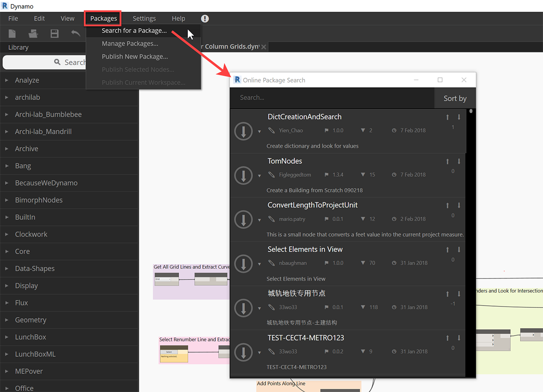The height and width of the screenshot is (392, 543).
Task: Downvote the Select Elements in View package
Action: 459,250
